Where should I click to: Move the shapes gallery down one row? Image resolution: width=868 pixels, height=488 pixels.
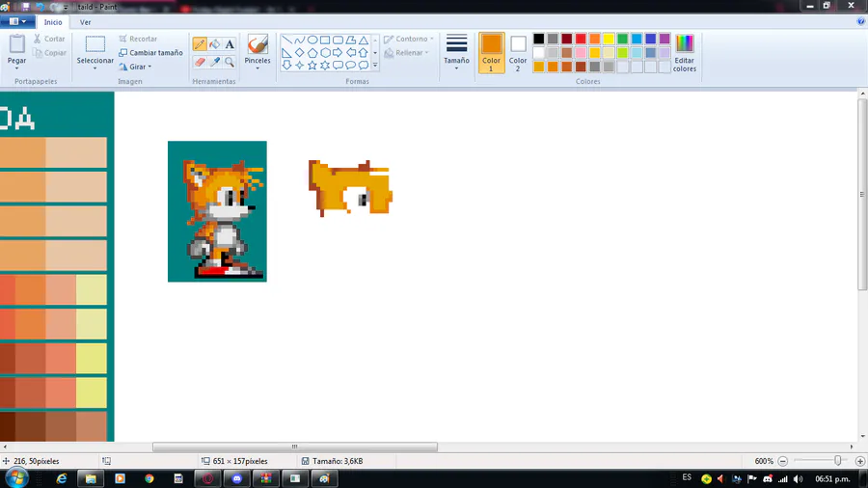(375, 53)
